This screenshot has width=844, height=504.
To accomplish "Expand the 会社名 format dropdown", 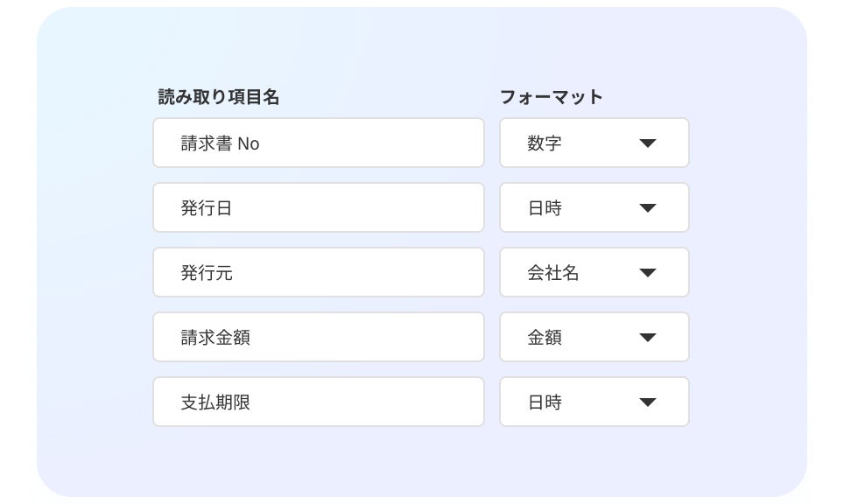I will [594, 272].
